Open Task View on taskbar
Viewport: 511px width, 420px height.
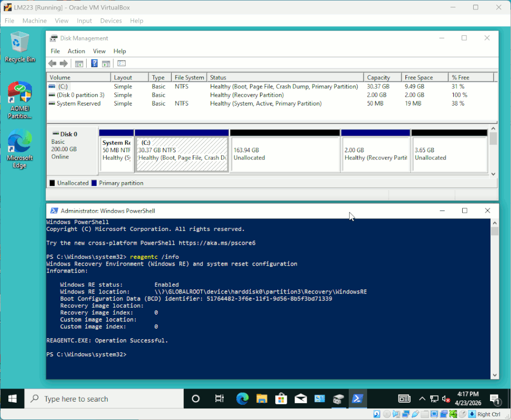coord(220,398)
